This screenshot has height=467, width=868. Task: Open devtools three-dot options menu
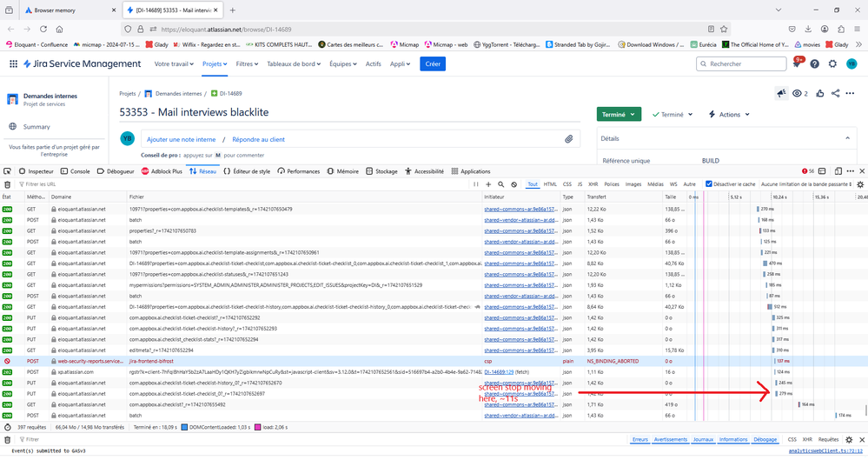coord(851,171)
